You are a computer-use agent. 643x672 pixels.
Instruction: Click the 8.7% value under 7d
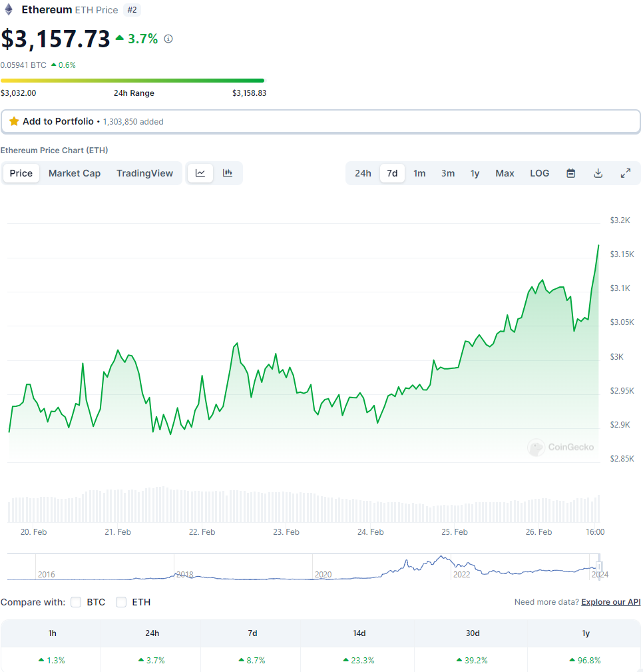252,661
